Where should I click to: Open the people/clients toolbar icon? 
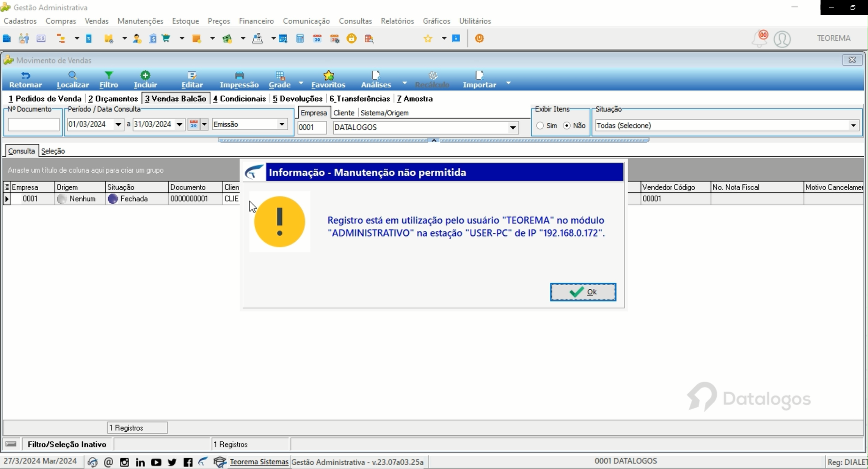[23, 39]
